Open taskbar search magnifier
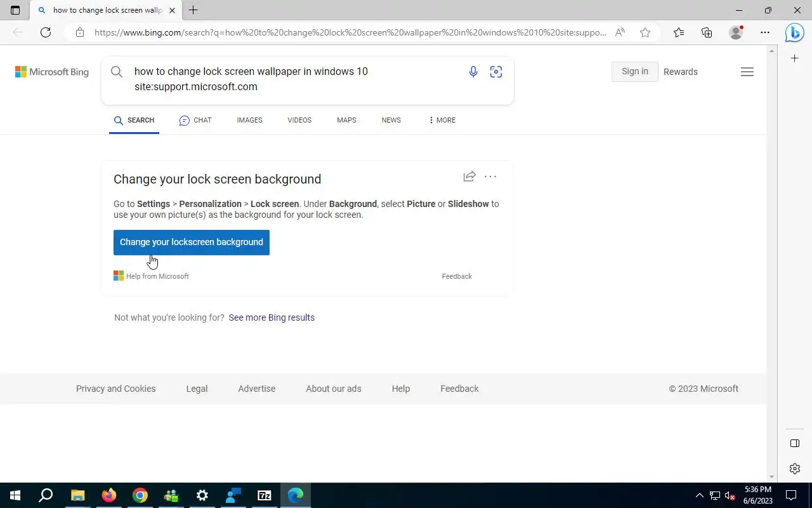This screenshot has height=508, width=812. click(x=46, y=495)
